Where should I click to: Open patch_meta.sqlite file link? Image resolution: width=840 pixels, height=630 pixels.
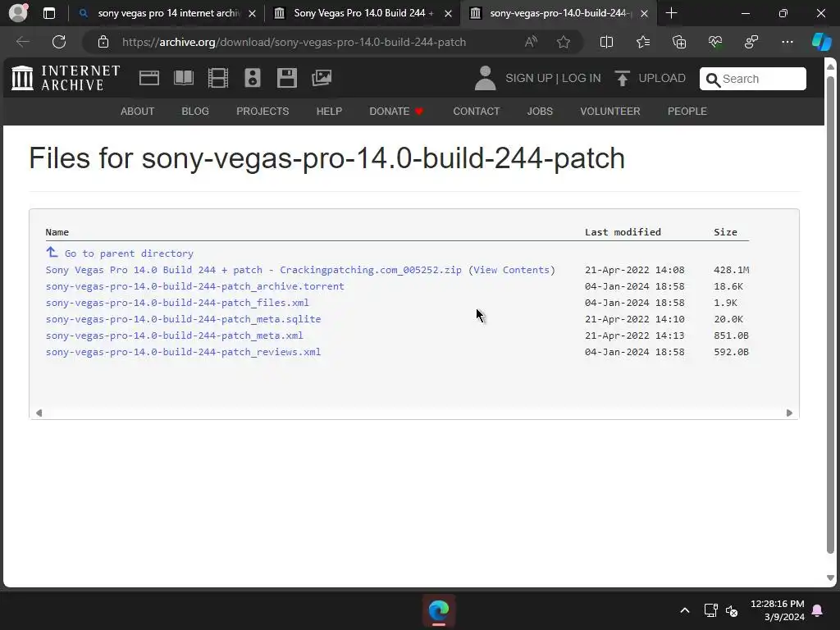[183, 319]
